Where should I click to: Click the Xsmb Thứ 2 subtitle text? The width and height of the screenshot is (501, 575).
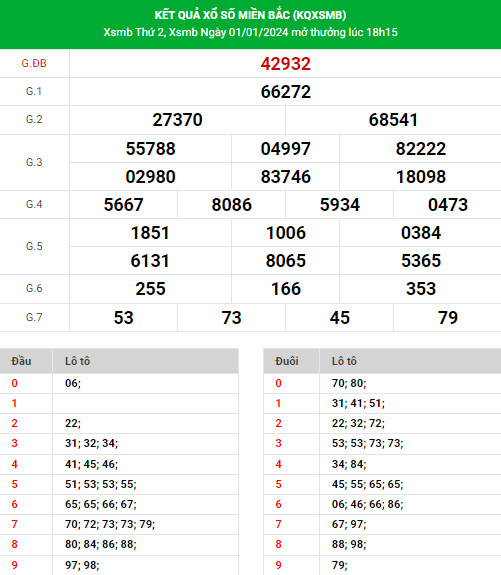[x=250, y=32]
